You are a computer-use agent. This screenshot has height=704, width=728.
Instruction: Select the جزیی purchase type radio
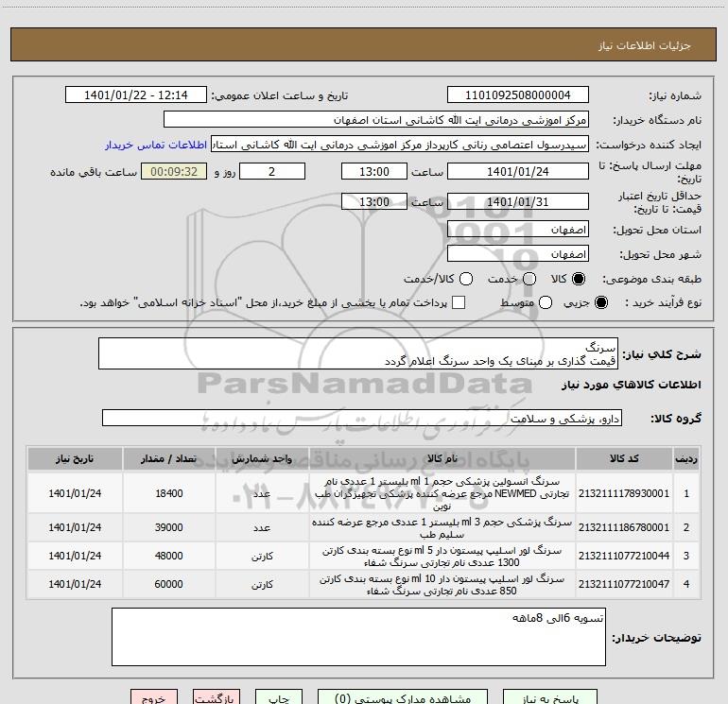[600, 302]
